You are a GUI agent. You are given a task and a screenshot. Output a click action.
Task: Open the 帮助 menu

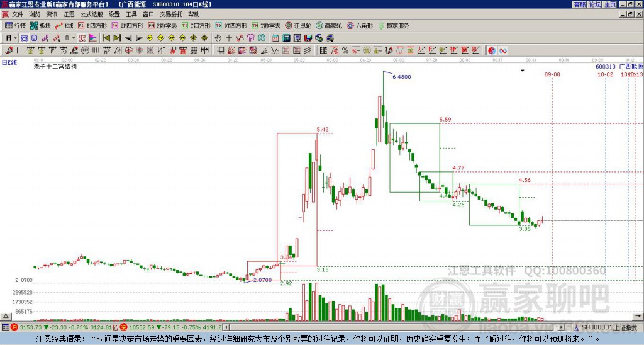(x=194, y=14)
